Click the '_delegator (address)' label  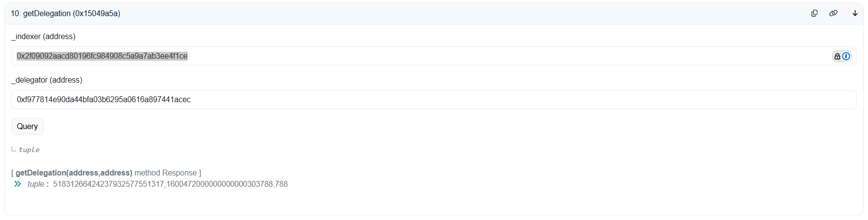click(x=47, y=80)
